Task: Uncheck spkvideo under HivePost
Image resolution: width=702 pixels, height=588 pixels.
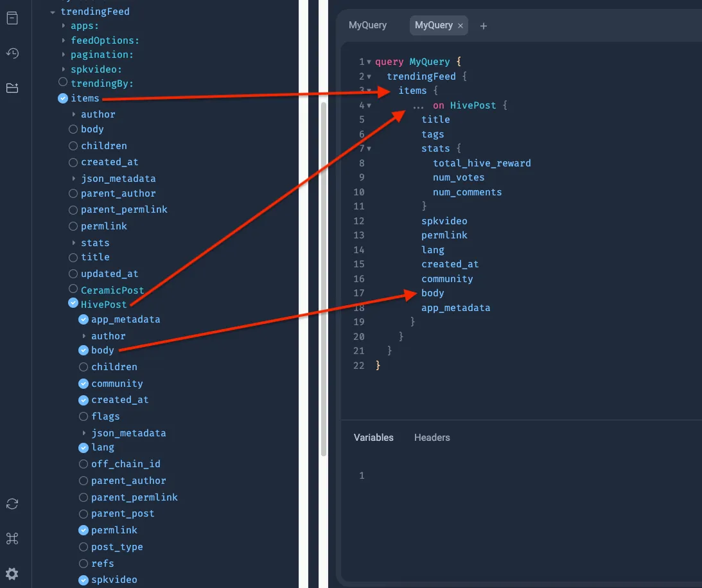Action: (83, 580)
